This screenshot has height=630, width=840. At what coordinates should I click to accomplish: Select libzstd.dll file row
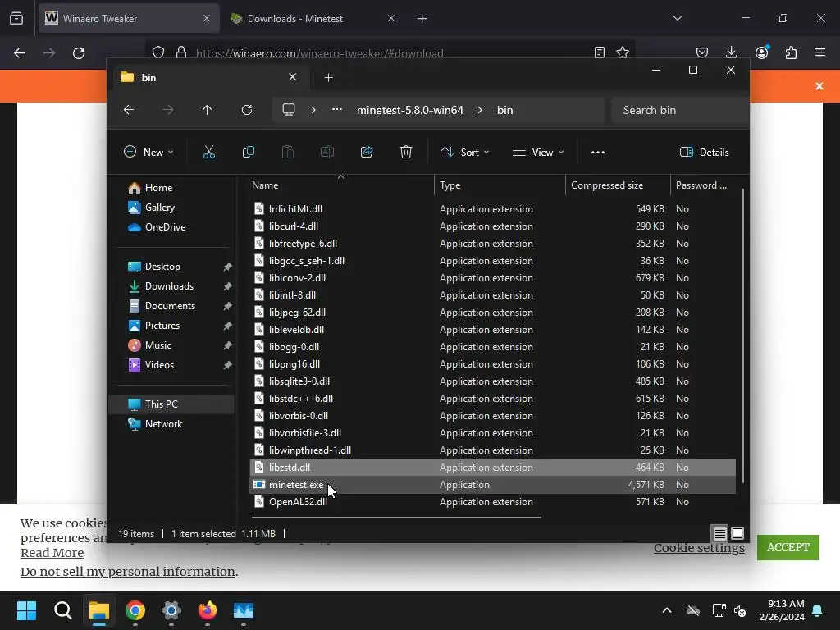[493, 468]
